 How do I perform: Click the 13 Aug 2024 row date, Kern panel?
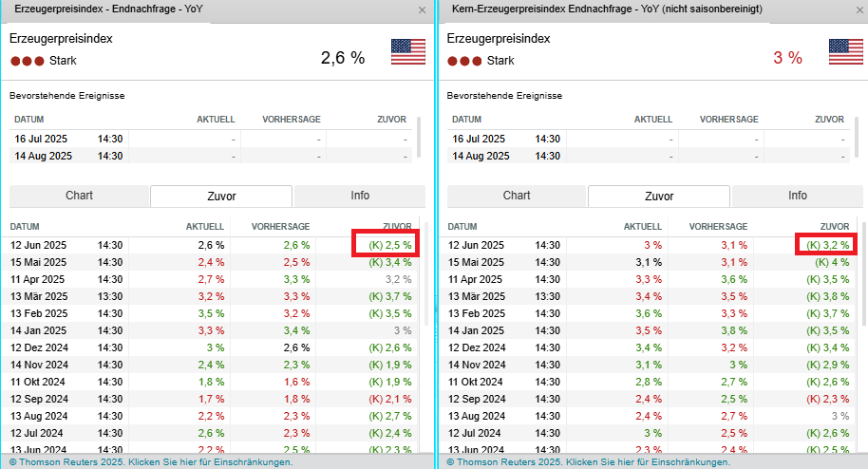477,417
